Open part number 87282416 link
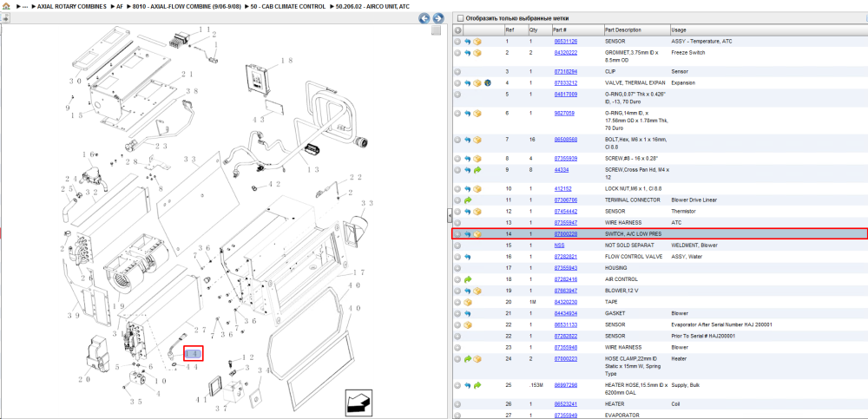 pos(566,279)
